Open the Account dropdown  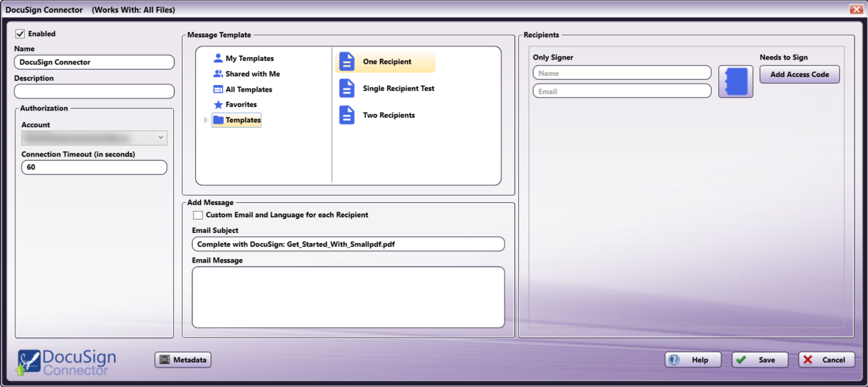[94, 137]
